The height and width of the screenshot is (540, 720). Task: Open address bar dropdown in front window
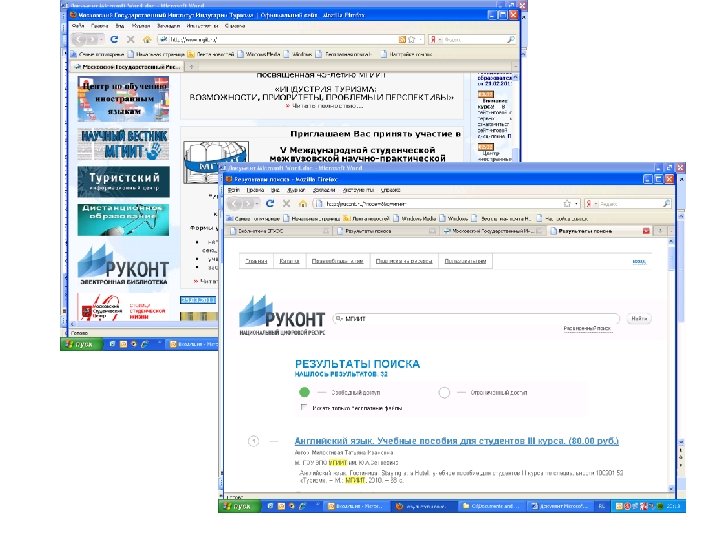(576, 203)
